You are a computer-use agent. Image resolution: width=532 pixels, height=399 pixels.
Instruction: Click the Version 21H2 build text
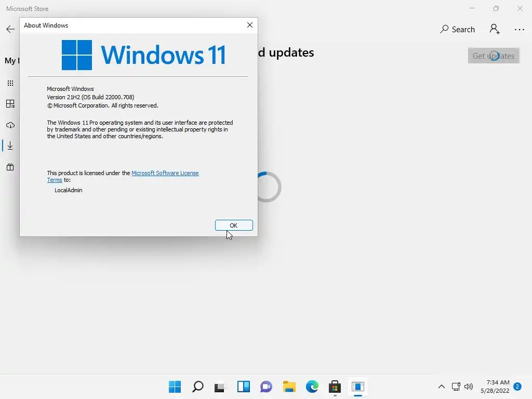tap(90, 97)
